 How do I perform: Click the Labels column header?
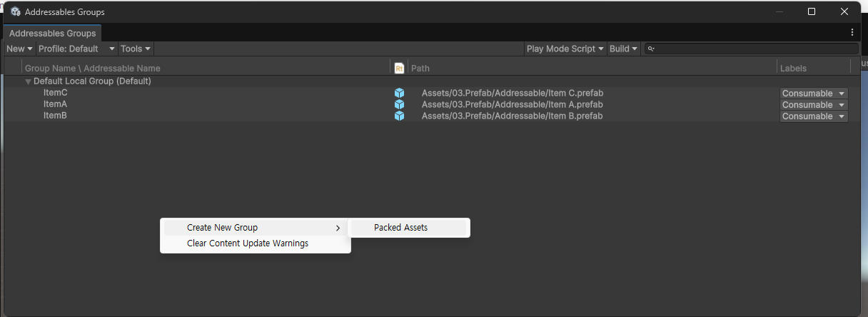(x=793, y=69)
